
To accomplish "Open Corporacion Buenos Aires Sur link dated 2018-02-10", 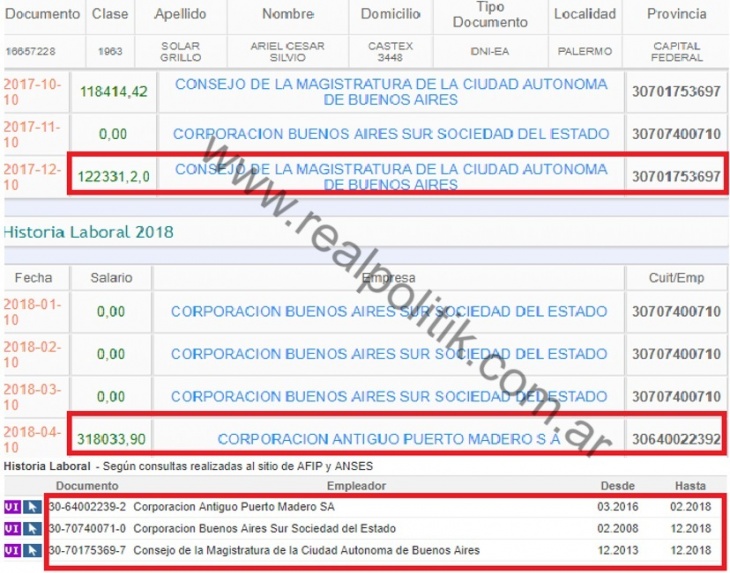I will [x=389, y=354].
